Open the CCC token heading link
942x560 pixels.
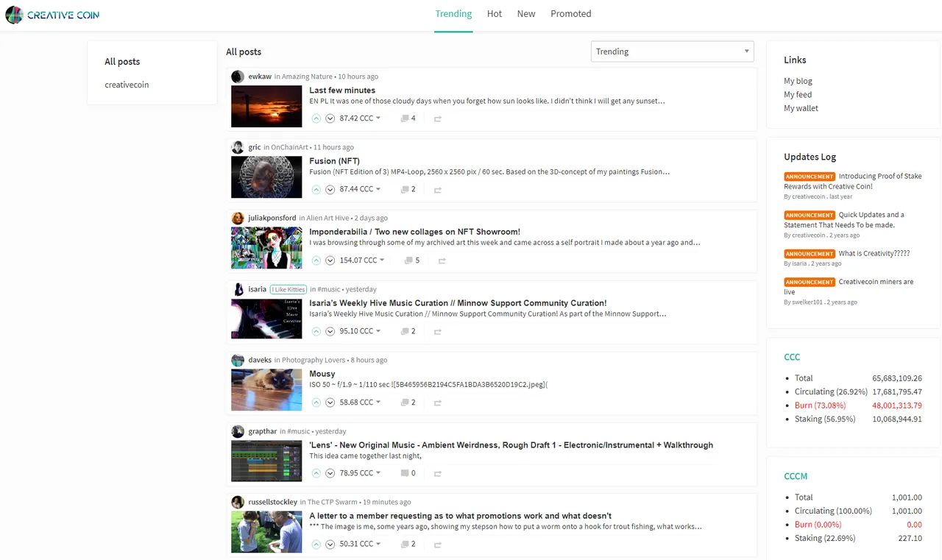792,357
